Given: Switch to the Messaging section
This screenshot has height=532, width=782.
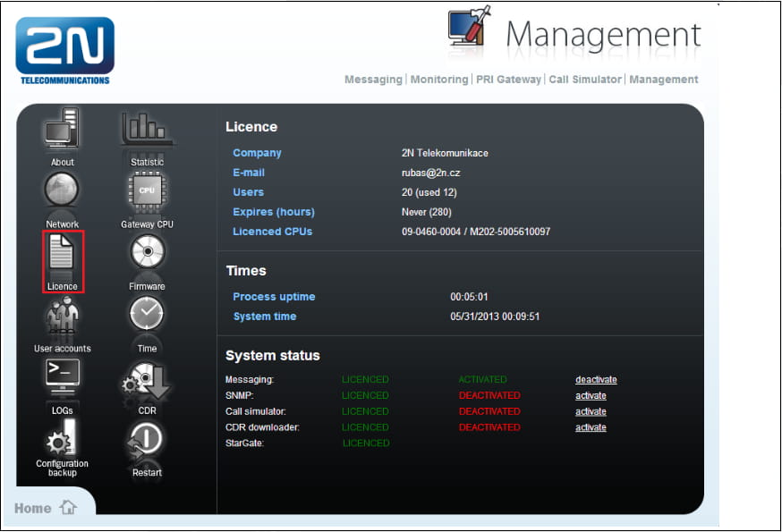Looking at the screenshot, I should (373, 80).
